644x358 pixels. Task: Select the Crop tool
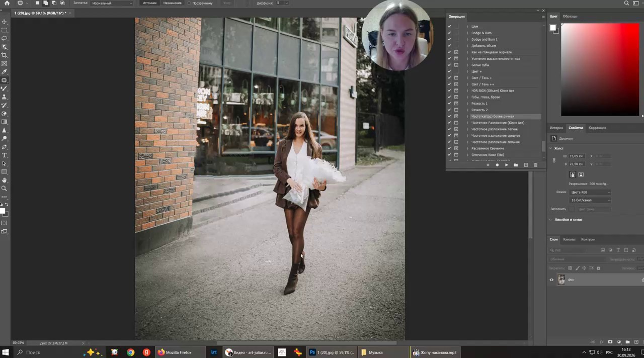[5, 55]
